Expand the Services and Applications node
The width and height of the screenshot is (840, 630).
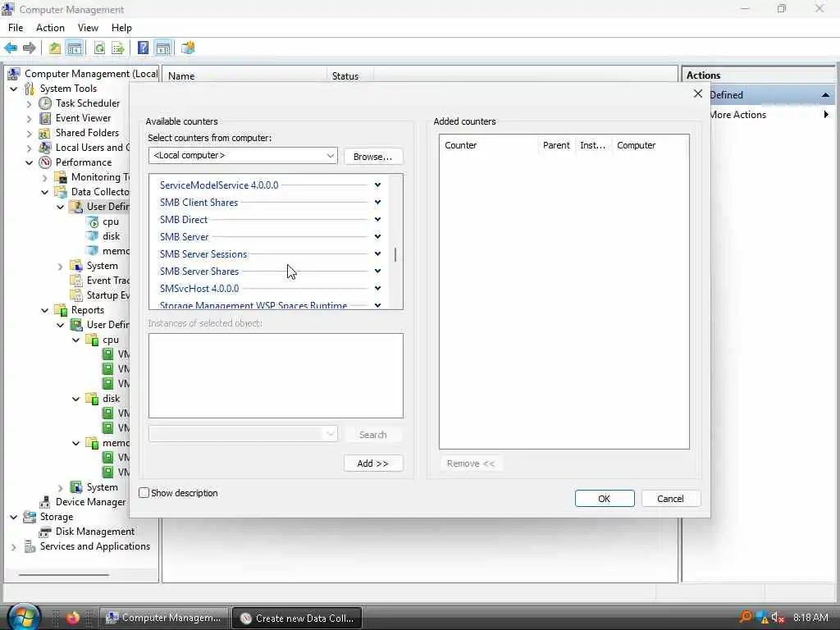pyautogui.click(x=14, y=546)
